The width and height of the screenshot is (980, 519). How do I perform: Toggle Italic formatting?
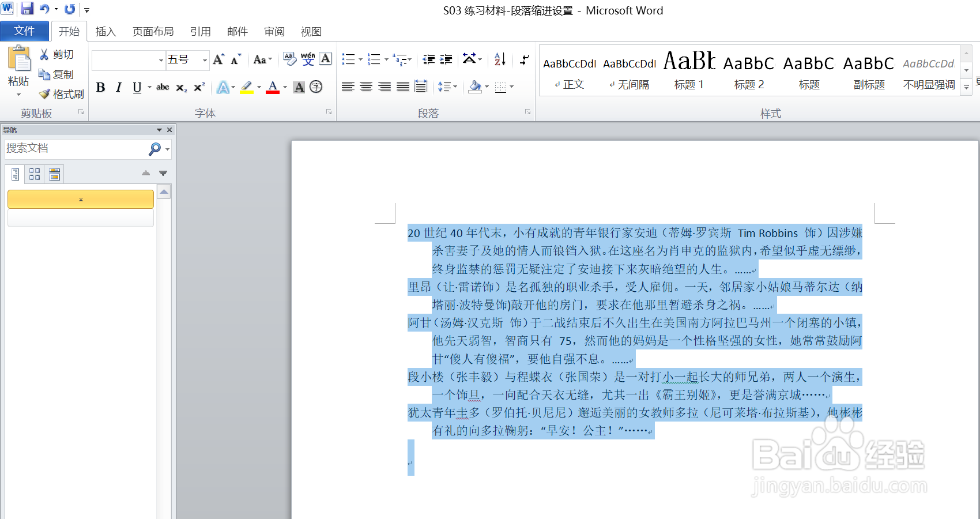tap(119, 87)
